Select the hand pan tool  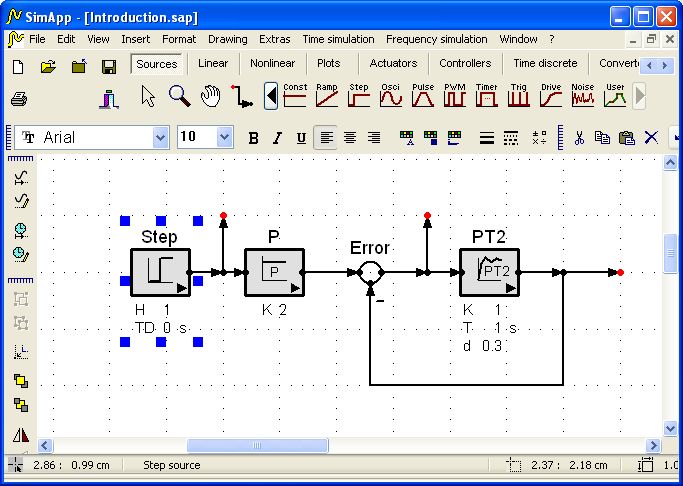tap(210, 96)
